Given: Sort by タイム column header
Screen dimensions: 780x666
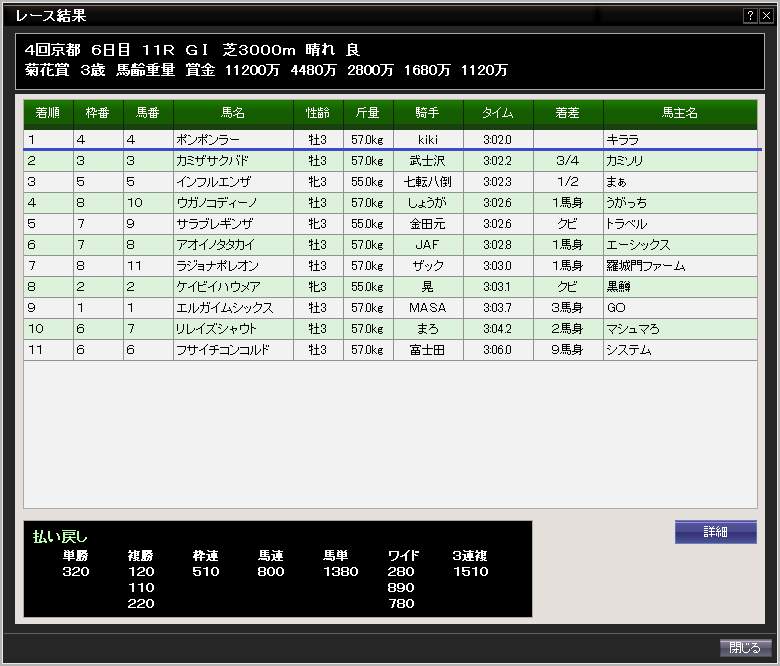Looking at the screenshot, I should point(498,113).
